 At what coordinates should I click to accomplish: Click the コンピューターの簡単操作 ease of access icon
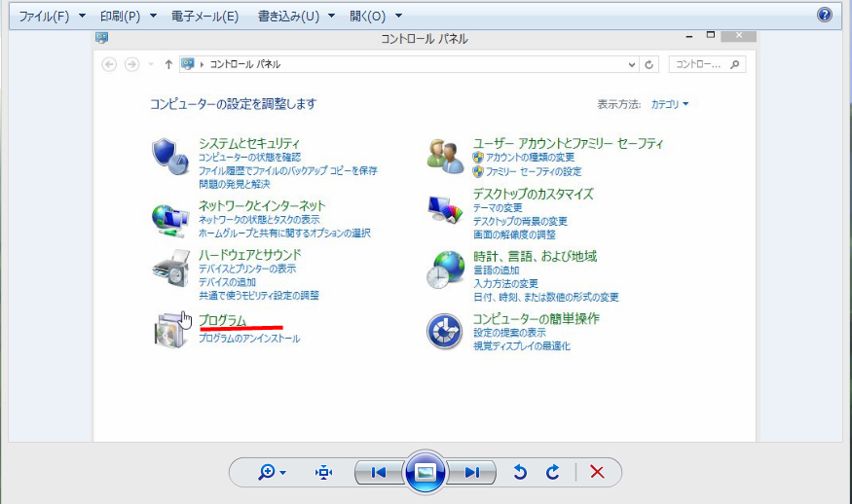coord(444,331)
